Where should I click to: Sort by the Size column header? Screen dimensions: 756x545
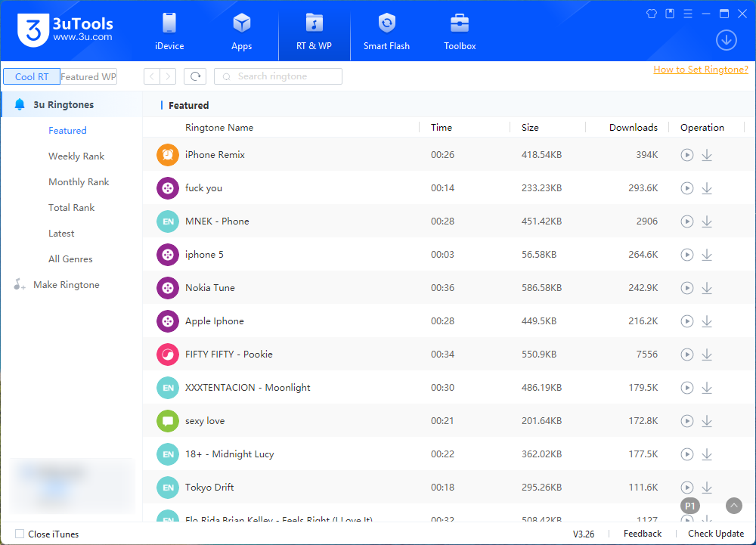coord(530,127)
